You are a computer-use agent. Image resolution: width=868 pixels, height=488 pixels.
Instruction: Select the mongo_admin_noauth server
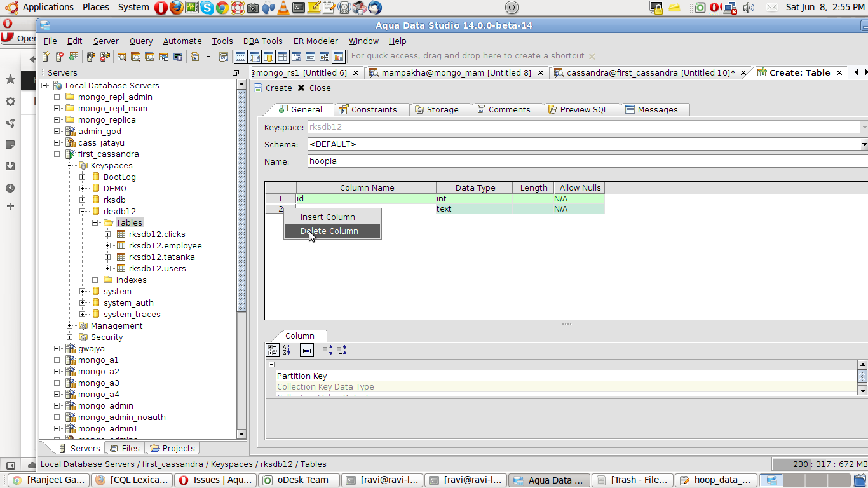(x=122, y=417)
